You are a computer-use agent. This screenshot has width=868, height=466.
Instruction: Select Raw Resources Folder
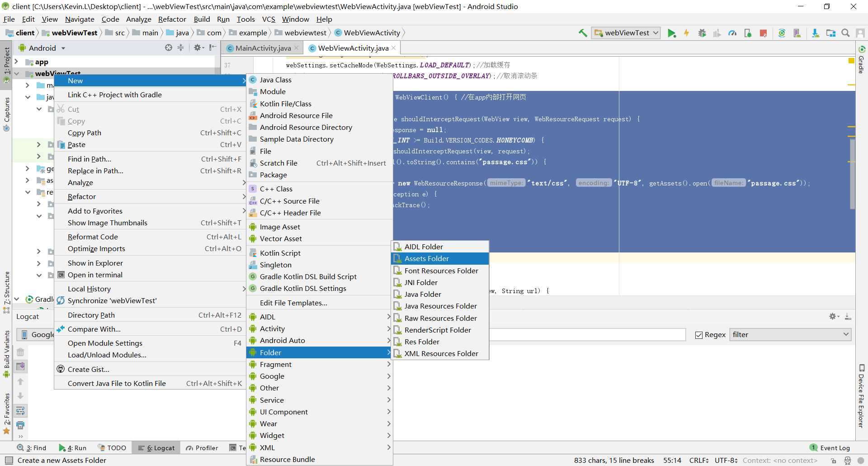(x=440, y=318)
